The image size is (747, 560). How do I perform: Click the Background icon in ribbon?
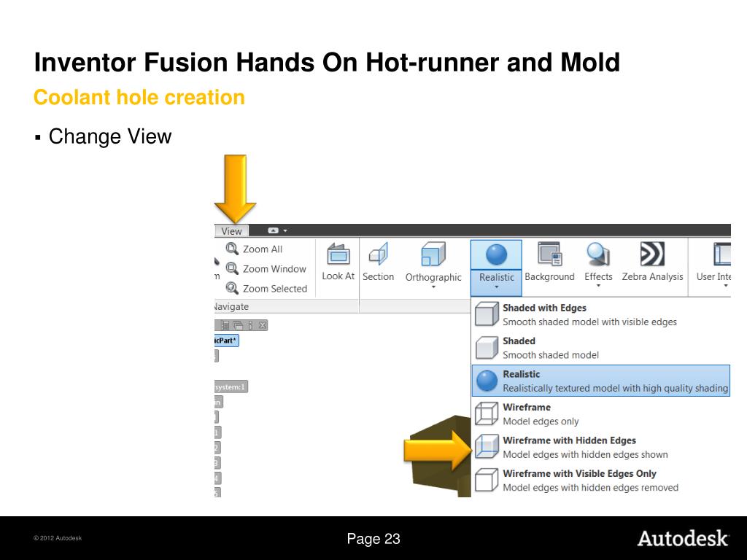pos(550,253)
